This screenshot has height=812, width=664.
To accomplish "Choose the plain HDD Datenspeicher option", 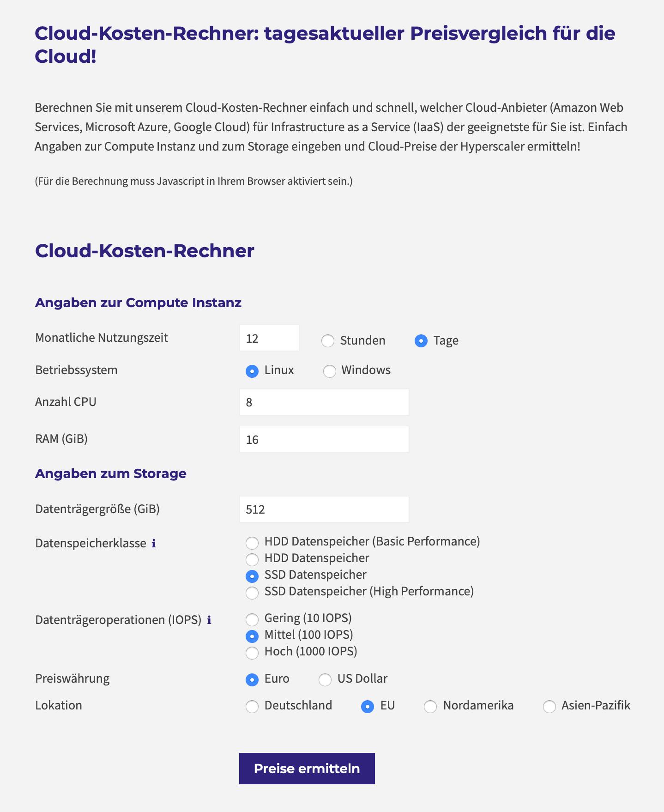I will coord(252,559).
